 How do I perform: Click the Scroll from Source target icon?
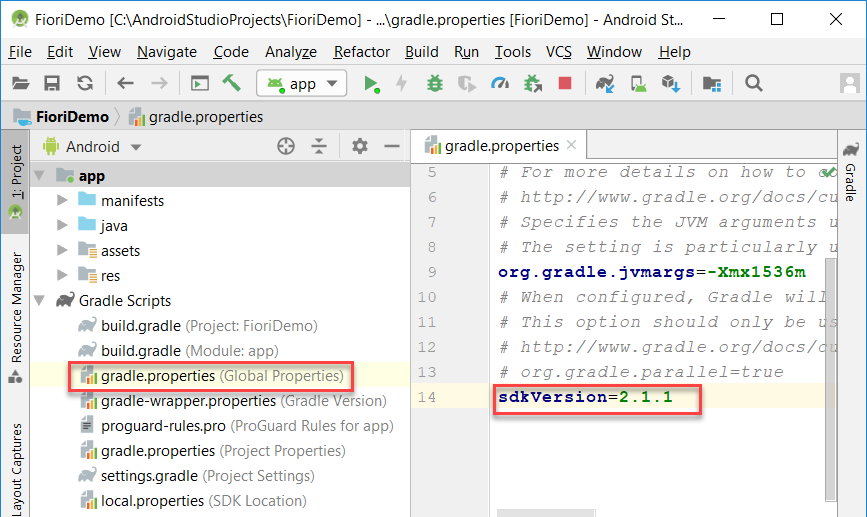pyautogui.click(x=286, y=147)
